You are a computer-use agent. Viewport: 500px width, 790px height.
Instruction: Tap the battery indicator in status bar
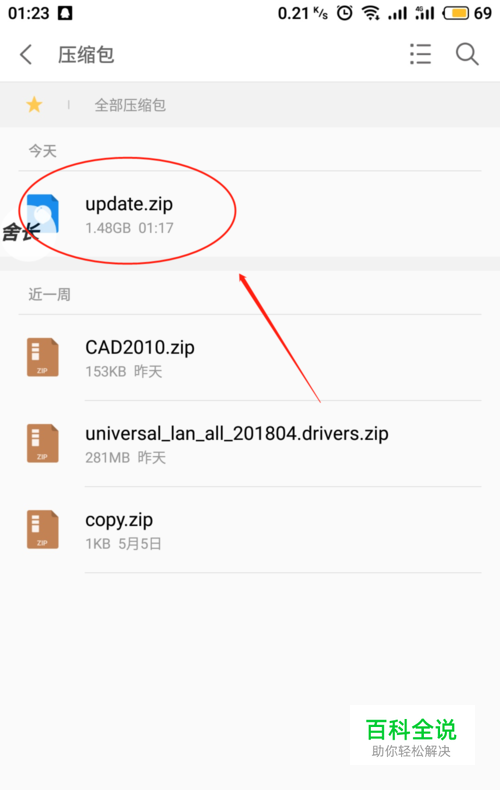(456, 13)
